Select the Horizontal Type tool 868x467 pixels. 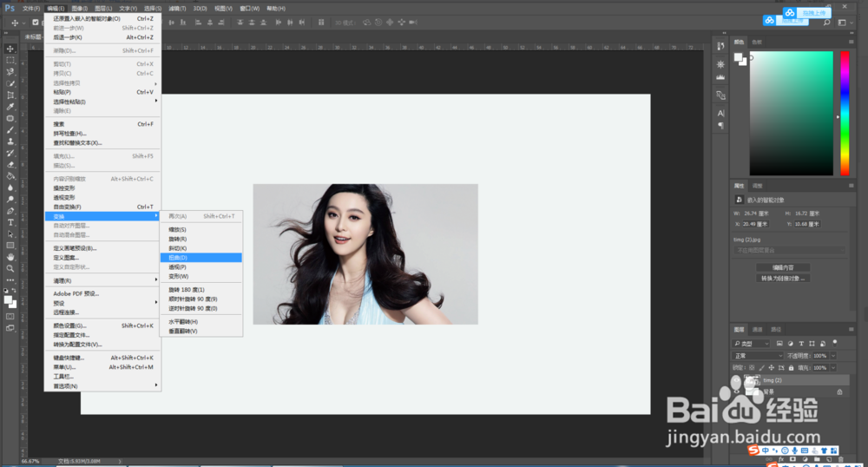[x=10, y=222]
